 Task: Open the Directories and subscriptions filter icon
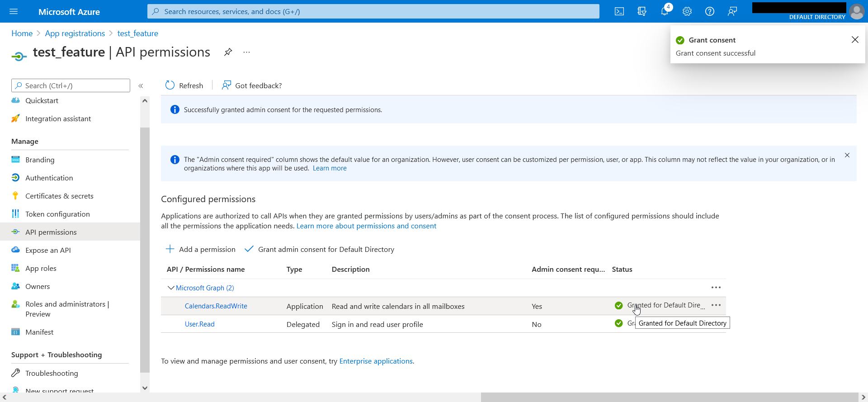[642, 11]
